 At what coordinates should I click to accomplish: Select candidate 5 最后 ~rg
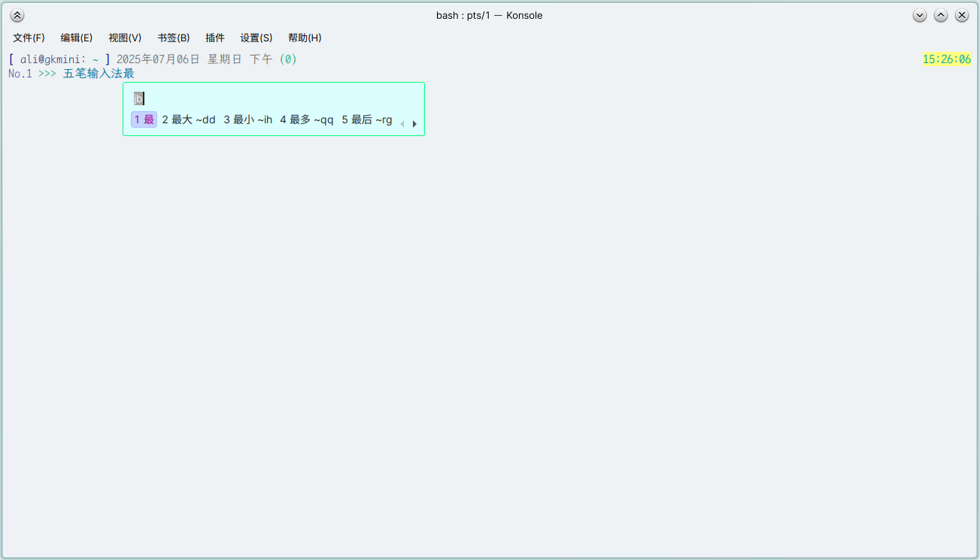click(x=367, y=120)
